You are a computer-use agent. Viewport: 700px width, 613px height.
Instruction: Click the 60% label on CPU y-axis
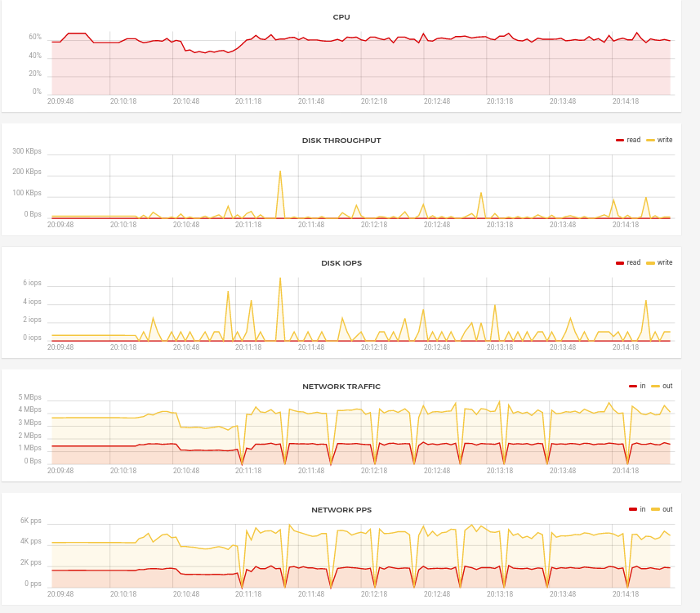click(35, 37)
